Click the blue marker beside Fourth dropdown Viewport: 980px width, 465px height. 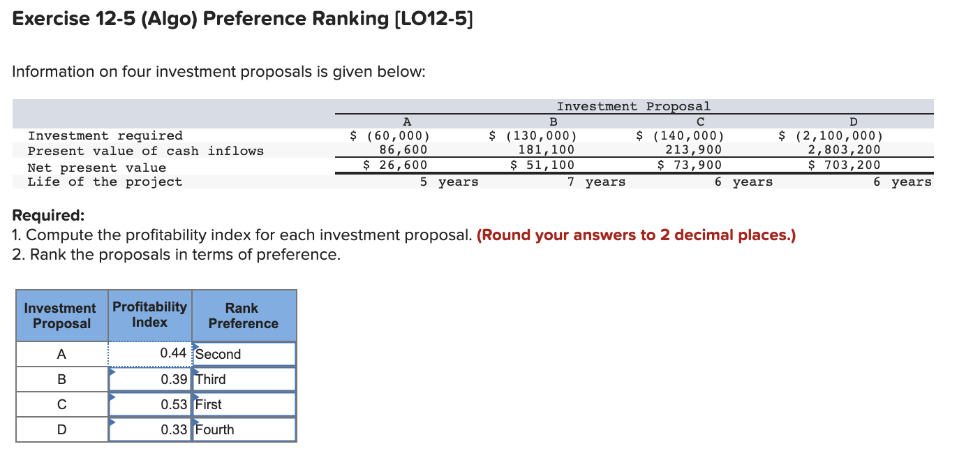pos(195,422)
